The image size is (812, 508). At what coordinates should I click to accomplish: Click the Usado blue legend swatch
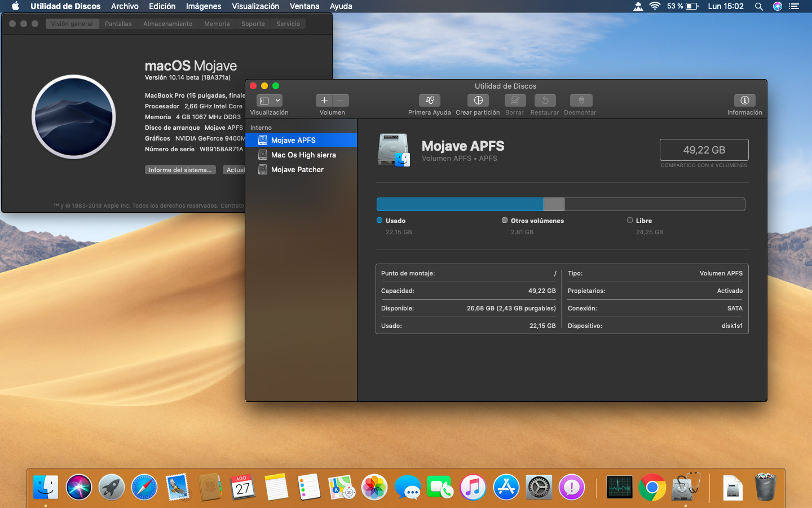(379, 221)
